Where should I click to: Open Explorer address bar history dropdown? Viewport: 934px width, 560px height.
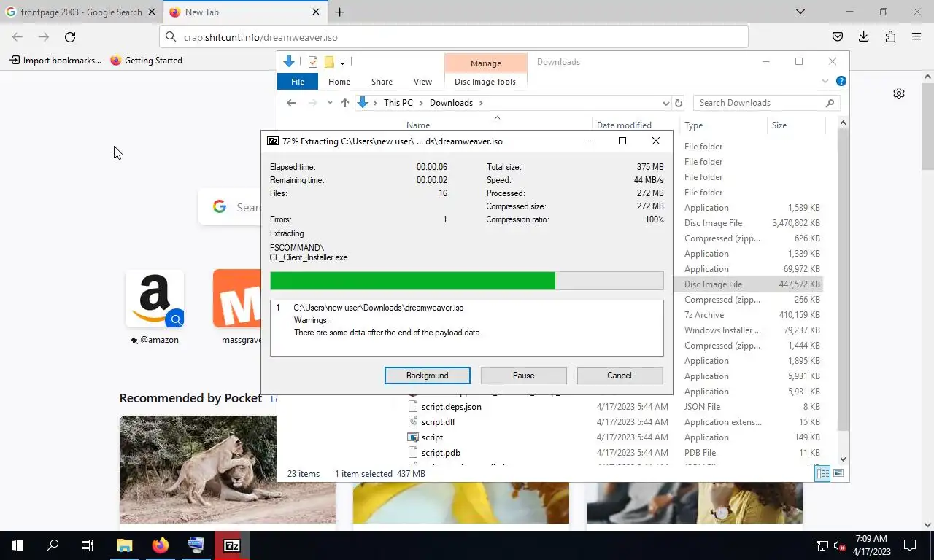coord(665,103)
